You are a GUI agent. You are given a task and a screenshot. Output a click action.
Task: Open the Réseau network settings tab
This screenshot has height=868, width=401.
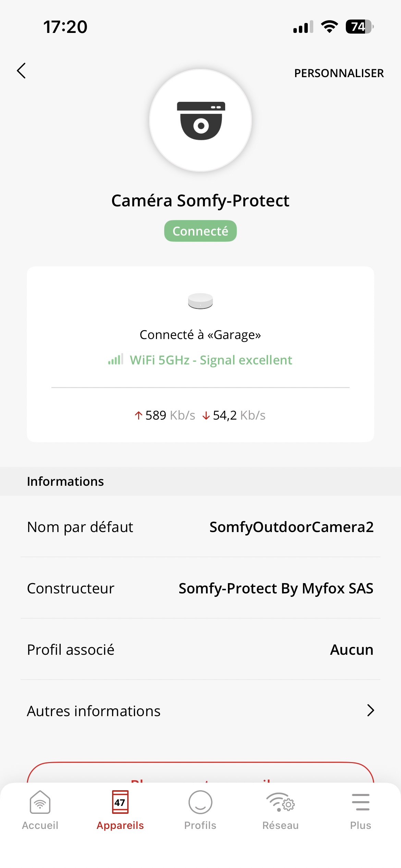280,810
